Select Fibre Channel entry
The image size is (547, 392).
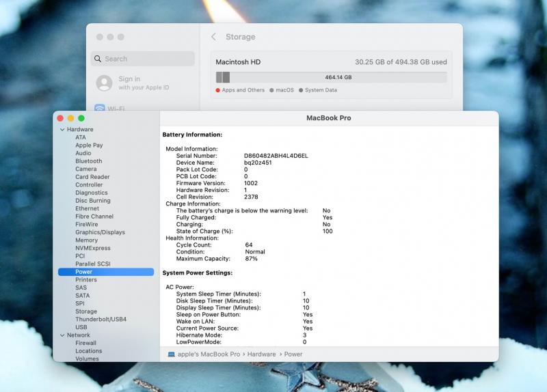coord(94,216)
